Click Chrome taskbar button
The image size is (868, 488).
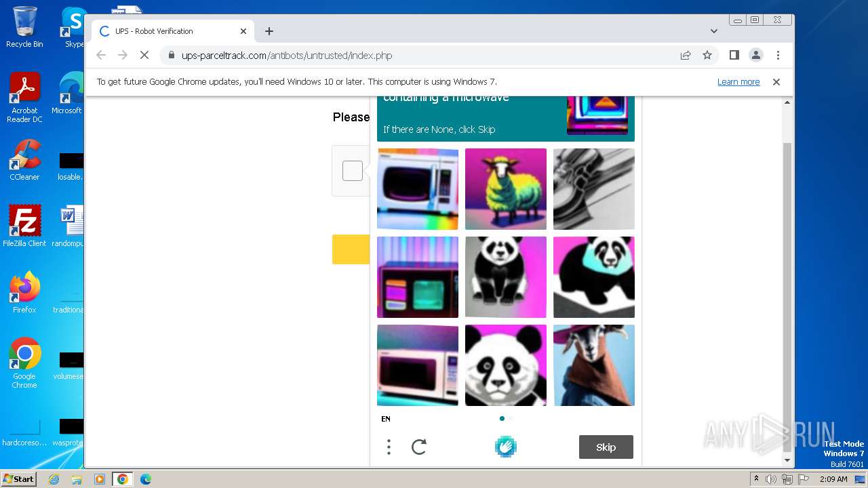(123, 479)
